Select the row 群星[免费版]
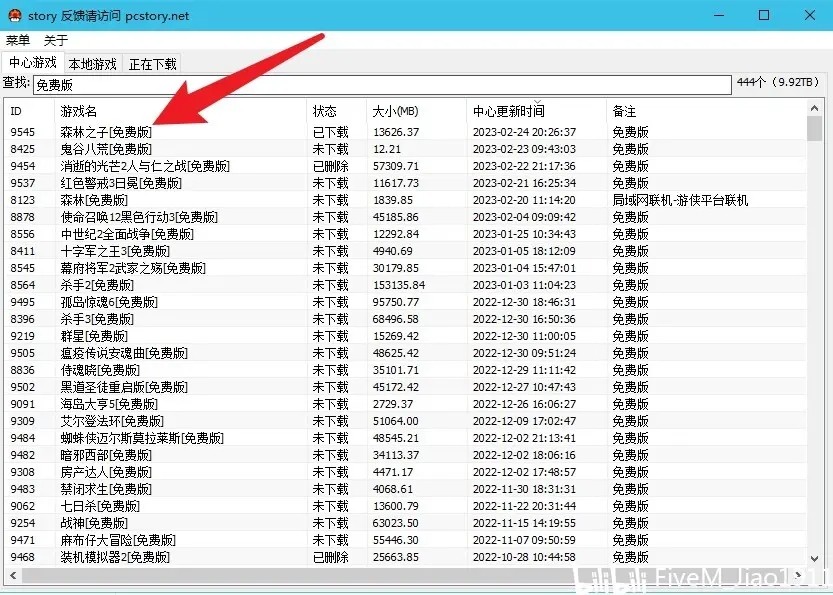This screenshot has height=595, width=833. click(405, 336)
